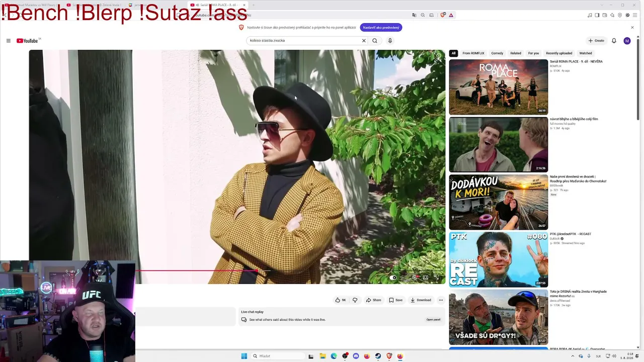Viewport: 644px width, 362px height.
Task: Open the Dodávkou k moři thumbnail
Action: pos(499,202)
